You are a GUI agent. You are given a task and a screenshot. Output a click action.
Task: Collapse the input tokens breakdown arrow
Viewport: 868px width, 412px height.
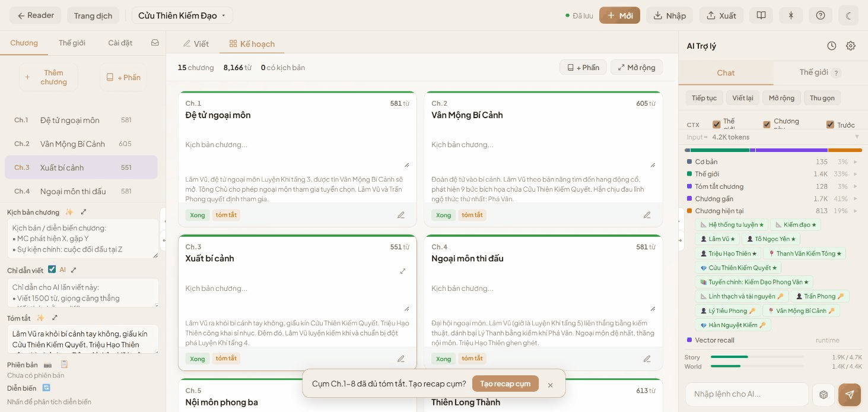coord(857,137)
